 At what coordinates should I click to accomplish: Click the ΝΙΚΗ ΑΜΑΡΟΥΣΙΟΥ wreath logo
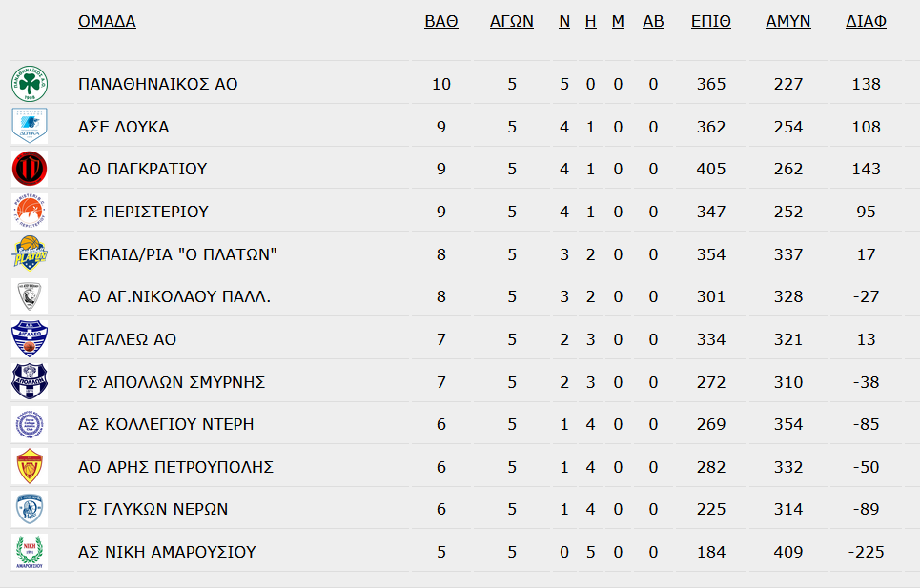pos(30,552)
